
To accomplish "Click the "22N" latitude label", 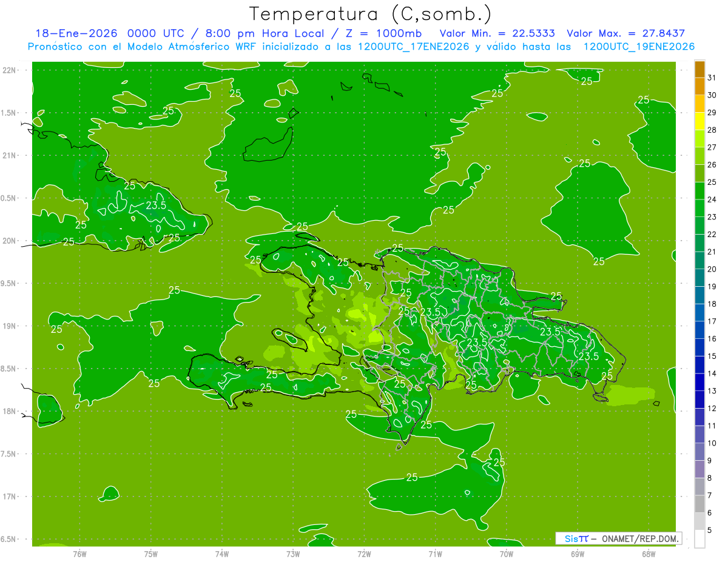I will pyautogui.click(x=8, y=70).
